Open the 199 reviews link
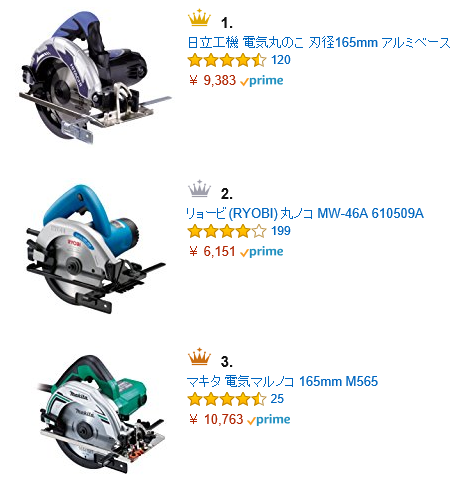The height and width of the screenshot is (486, 453). [x=281, y=231]
